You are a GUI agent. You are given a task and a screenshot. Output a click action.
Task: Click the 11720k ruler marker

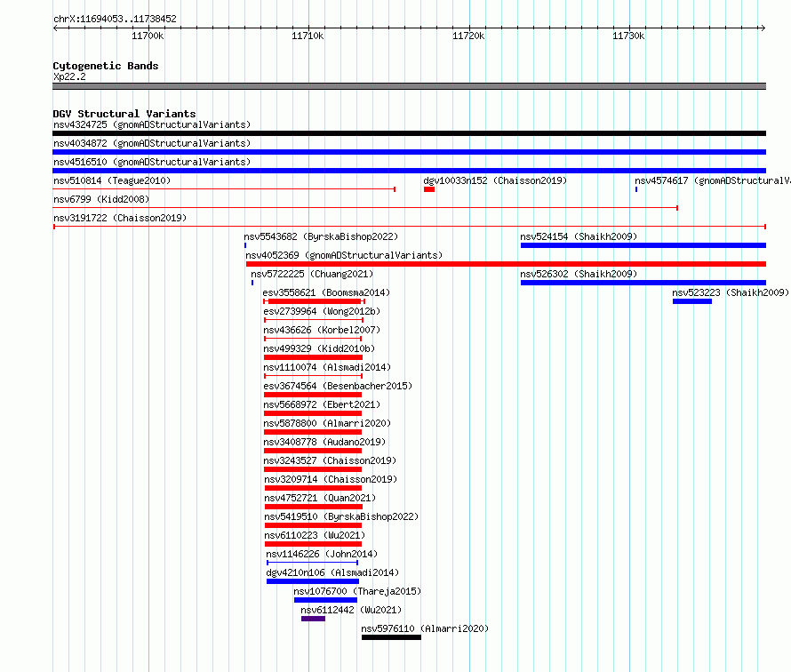click(x=468, y=36)
